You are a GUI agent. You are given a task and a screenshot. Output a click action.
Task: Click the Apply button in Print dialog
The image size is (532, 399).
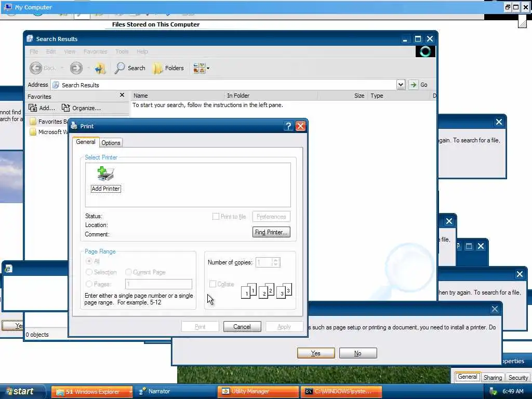pos(284,327)
